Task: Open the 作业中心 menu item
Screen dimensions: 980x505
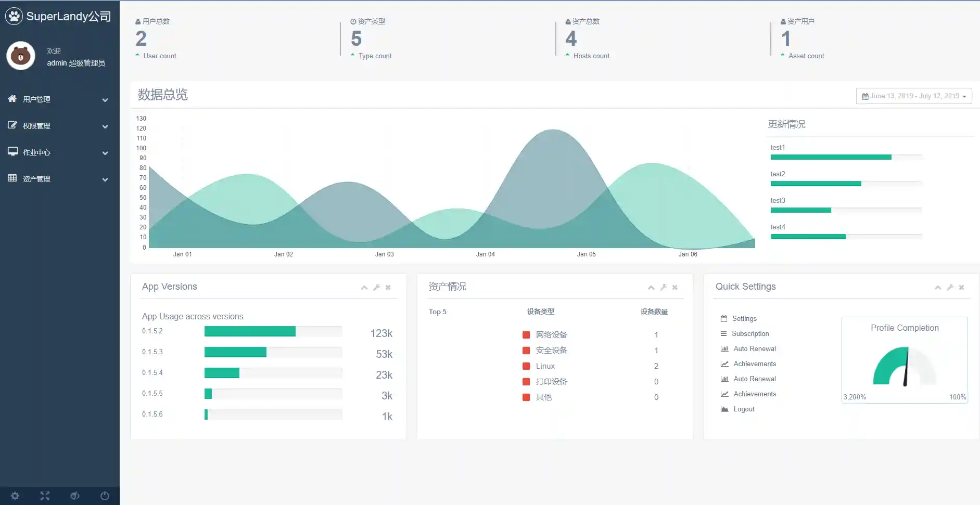Action: click(x=58, y=152)
